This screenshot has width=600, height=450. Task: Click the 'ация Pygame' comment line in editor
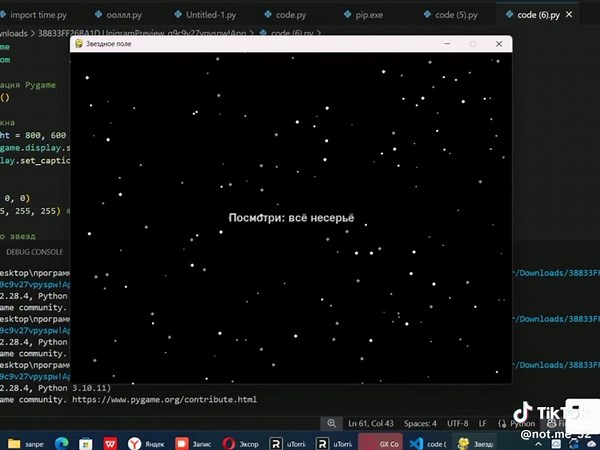28,85
